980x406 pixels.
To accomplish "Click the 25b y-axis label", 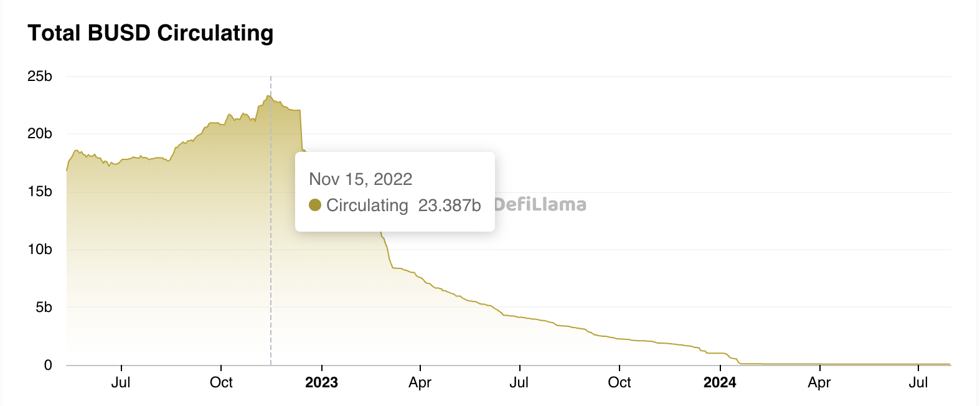I will [40, 76].
